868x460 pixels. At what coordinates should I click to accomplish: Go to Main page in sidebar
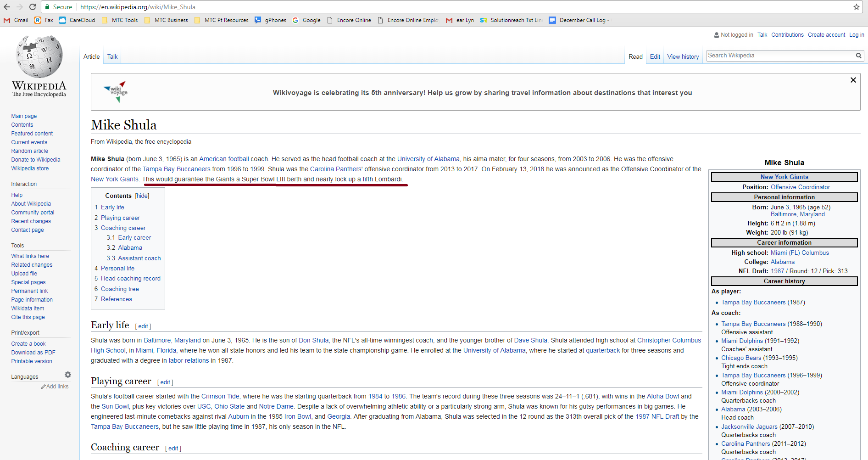[x=24, y=116]
